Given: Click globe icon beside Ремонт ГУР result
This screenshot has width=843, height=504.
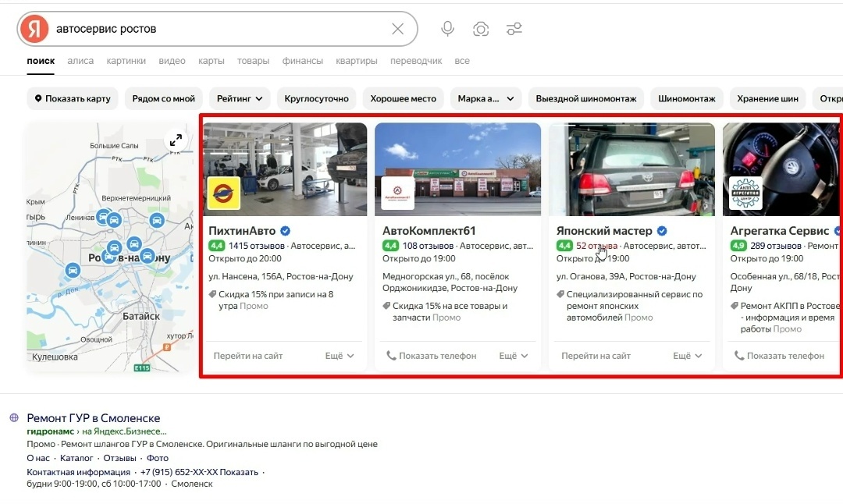Looking at the screenshot, I should click(15, 417).
